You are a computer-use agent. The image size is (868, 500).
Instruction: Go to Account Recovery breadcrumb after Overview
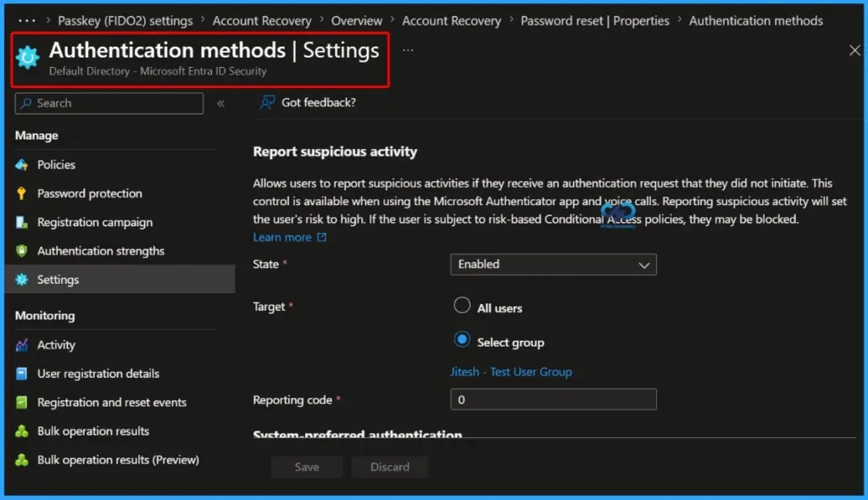pyautogui.click(x=451, y=20)
